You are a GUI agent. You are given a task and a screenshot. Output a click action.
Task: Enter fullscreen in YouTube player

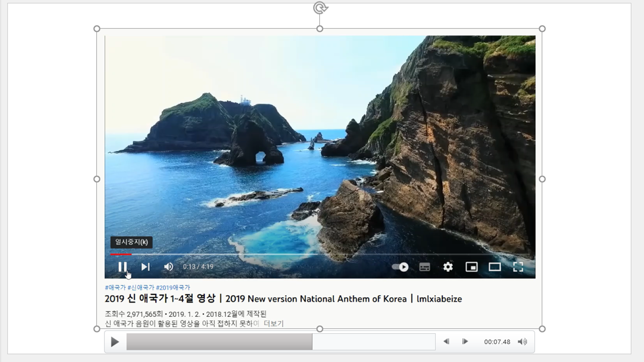518,267
